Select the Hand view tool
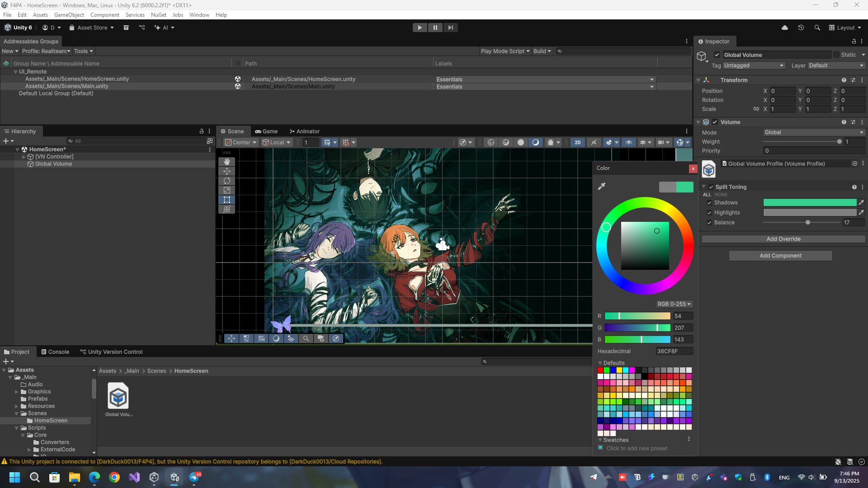Viewport: 868px width, 488px height. pos(227,161)
